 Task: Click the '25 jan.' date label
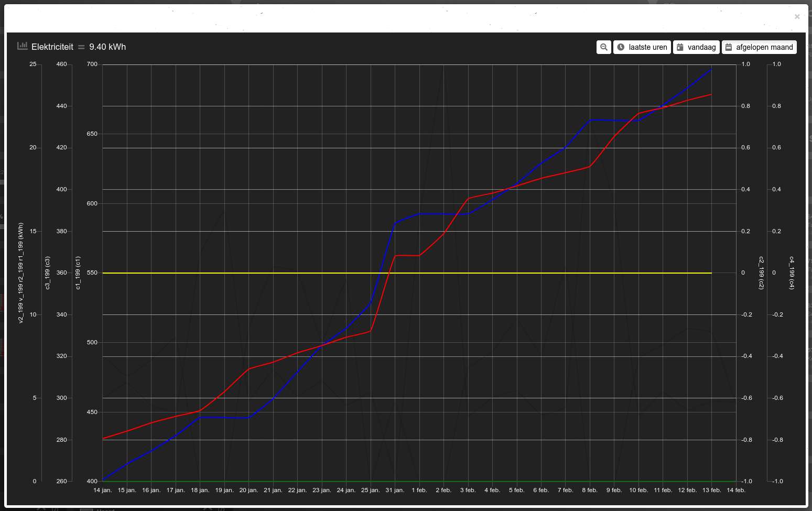coord(371,491)
